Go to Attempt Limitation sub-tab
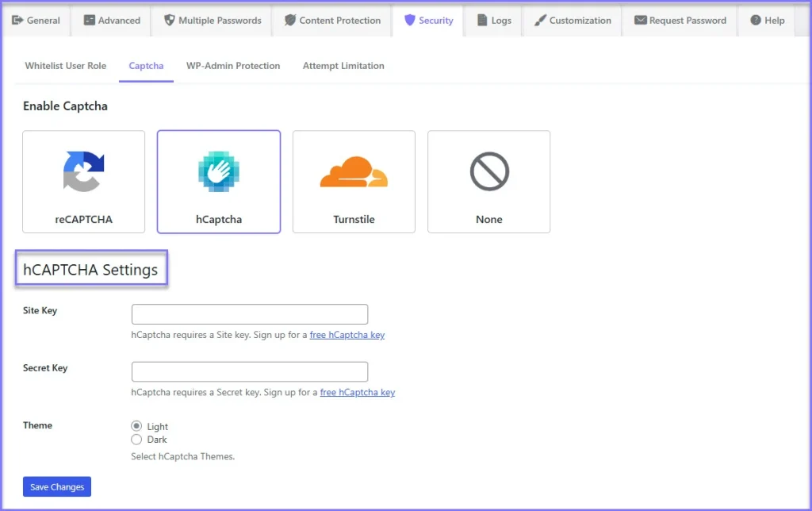The image size is (812, 511). click(343, 66)
